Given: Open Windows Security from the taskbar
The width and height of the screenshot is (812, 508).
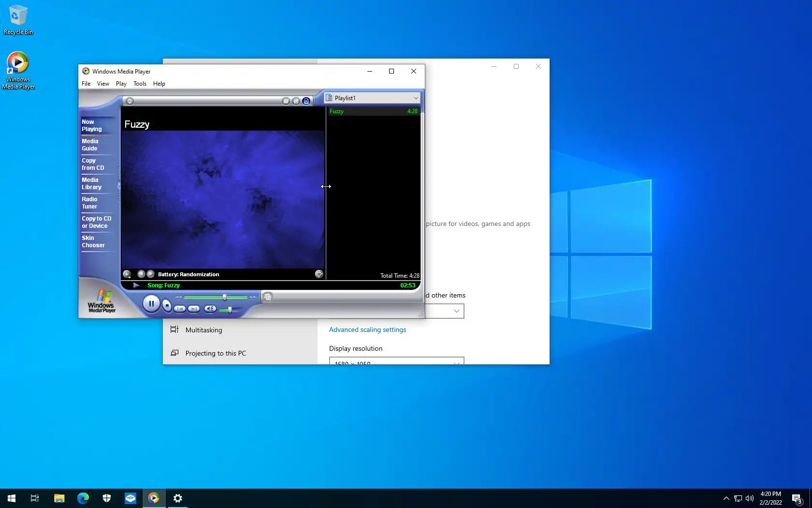Looking at the screenshot, I should pyautogui.click(x=106, y=498).
